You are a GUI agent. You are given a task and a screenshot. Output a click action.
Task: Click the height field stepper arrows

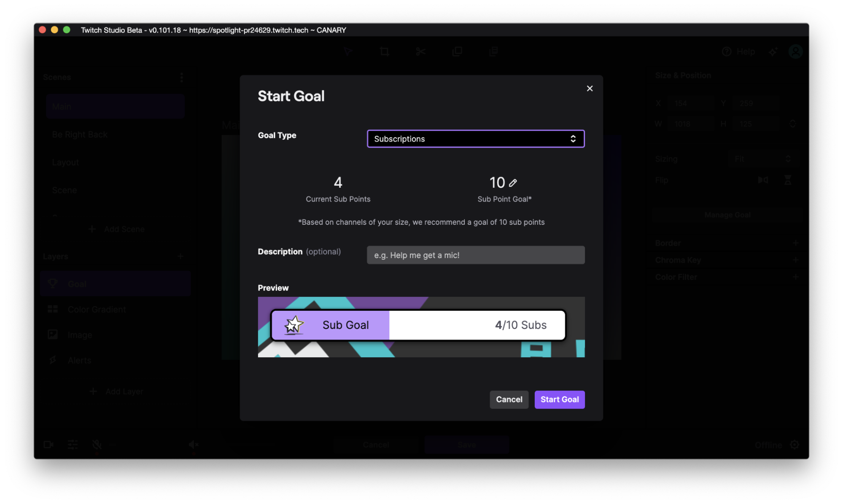tap(792, 123)
